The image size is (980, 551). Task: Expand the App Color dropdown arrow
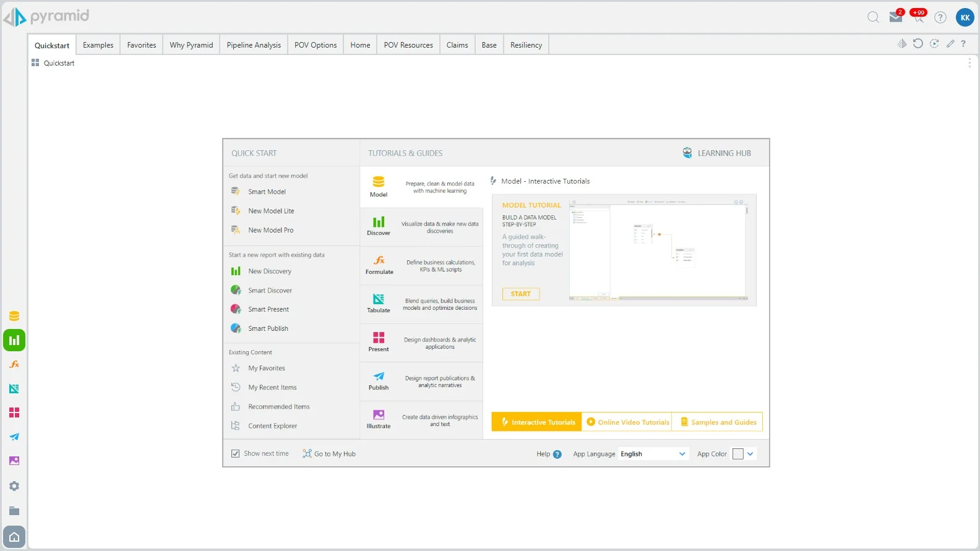[750, 454]
